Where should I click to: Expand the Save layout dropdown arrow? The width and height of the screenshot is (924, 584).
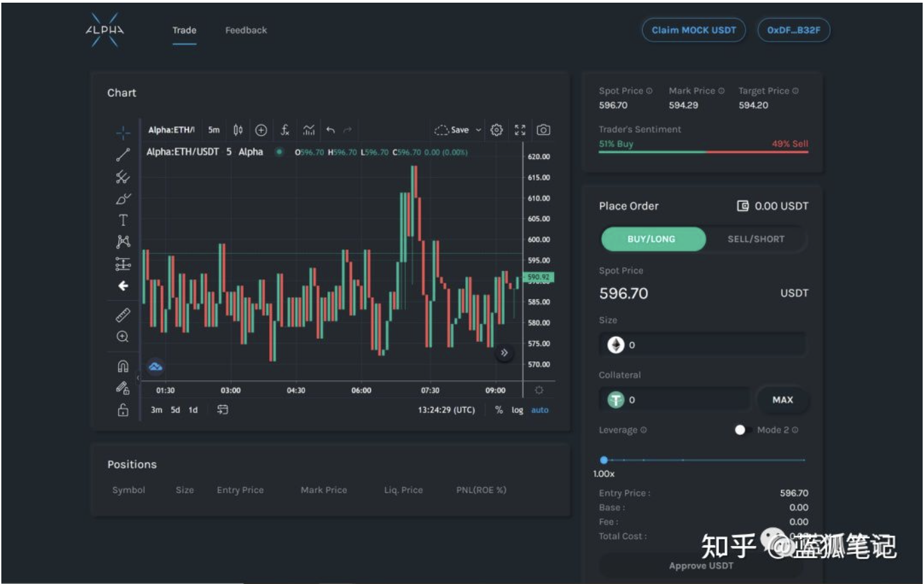[x=479, y=130]
